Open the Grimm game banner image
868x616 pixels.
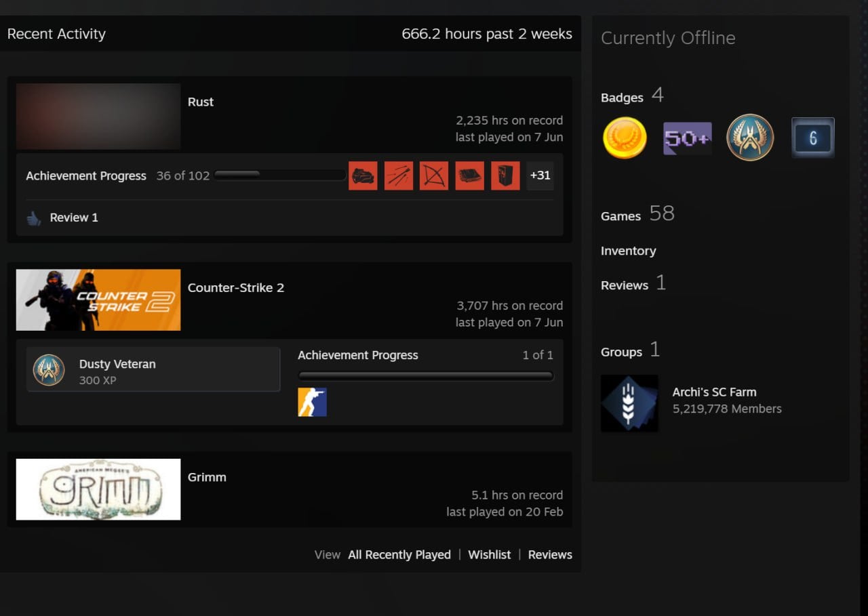tap(98, 489)
